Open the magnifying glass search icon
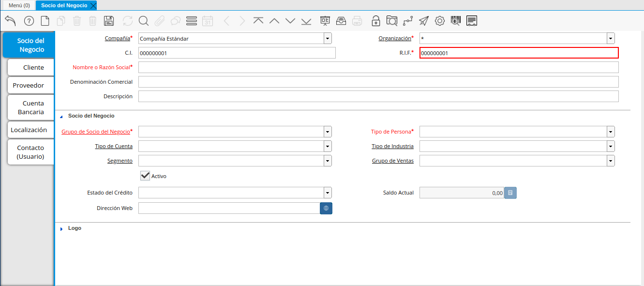Viewport: 644px width, 286px height. click(x=143, y=21)
